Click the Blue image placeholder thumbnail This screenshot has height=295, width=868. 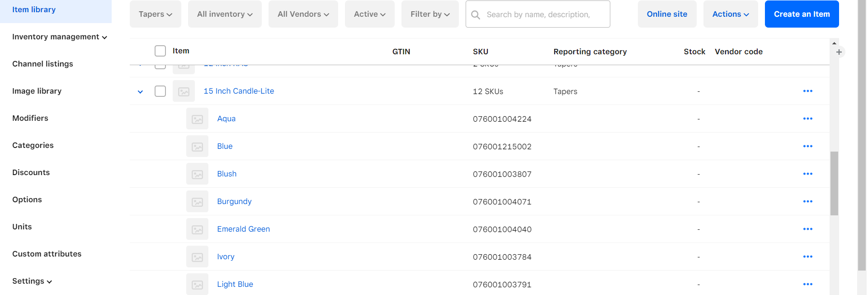tap(197, 147)
